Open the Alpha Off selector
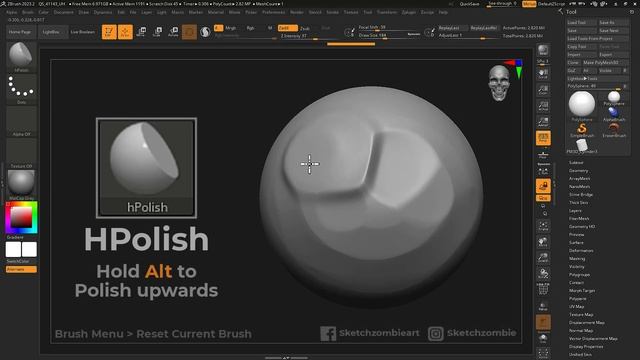The height and width of the screenshot is (360, 640). point(21,121)
